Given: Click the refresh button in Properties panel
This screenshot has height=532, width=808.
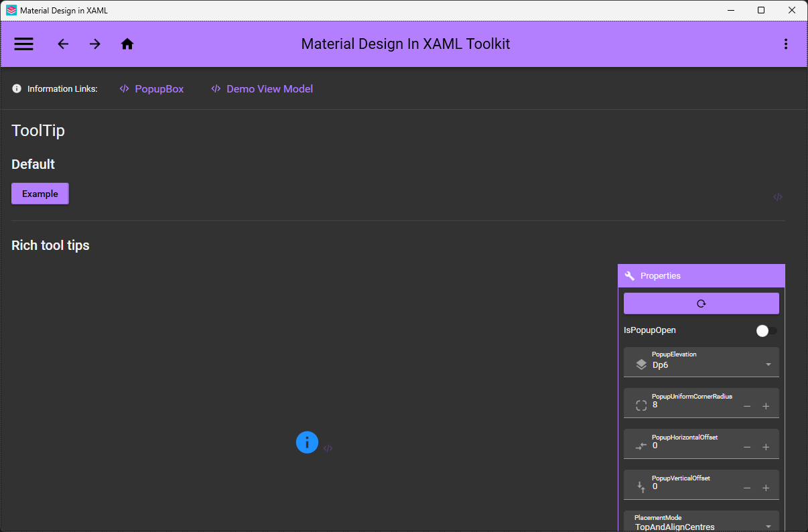Looking at the screenshot, I should pos(701,304).
